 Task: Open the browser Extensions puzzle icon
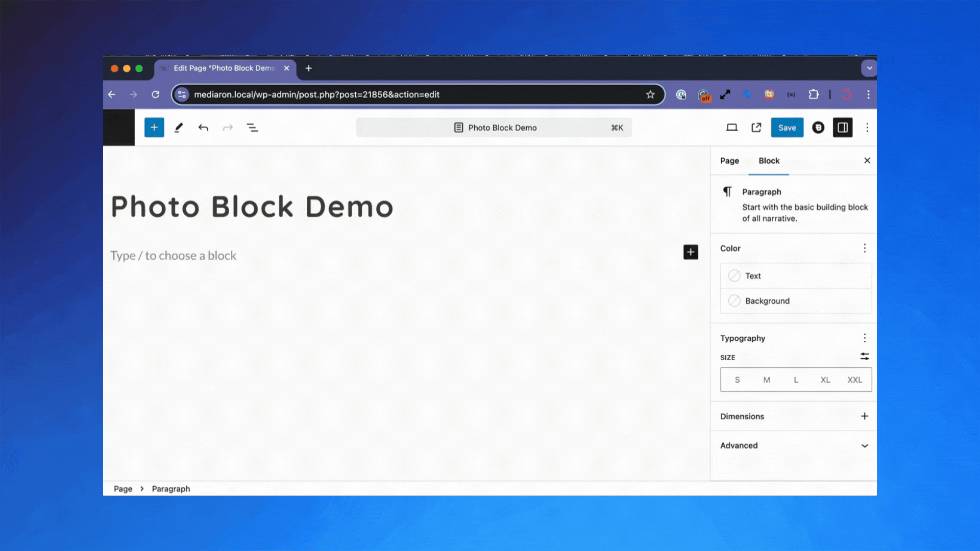814,94
